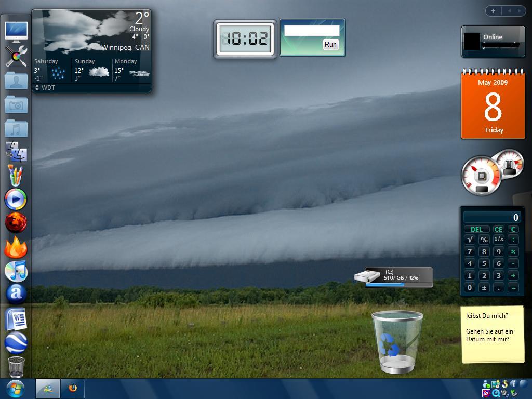
Task: Add a gadget with plus button
Action: pos(493,11)
